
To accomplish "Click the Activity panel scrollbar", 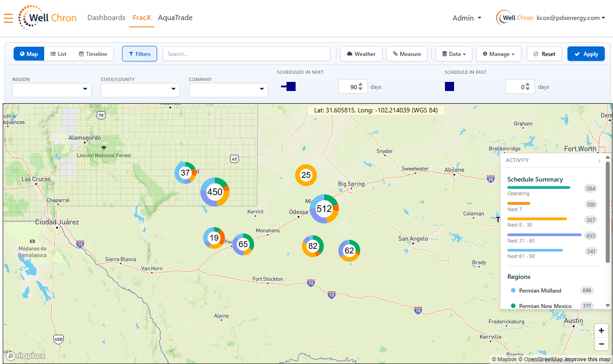I will [x=608, y=212].
